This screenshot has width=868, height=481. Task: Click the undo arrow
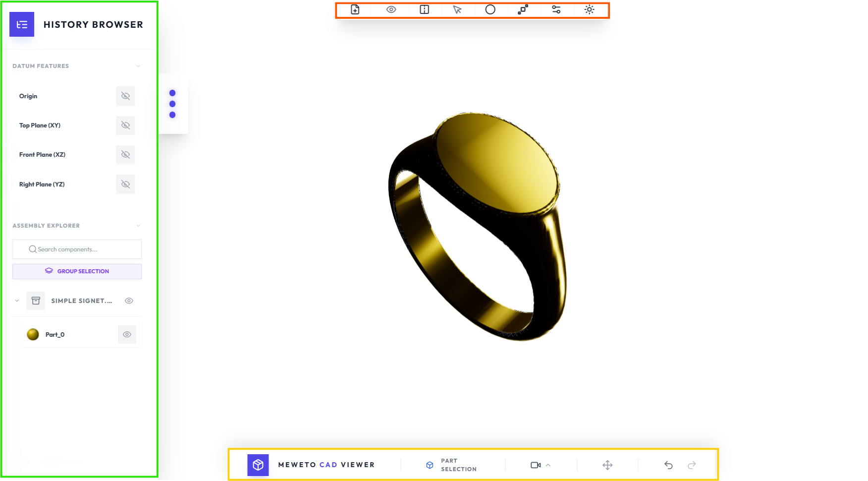[x=669, y=465]
